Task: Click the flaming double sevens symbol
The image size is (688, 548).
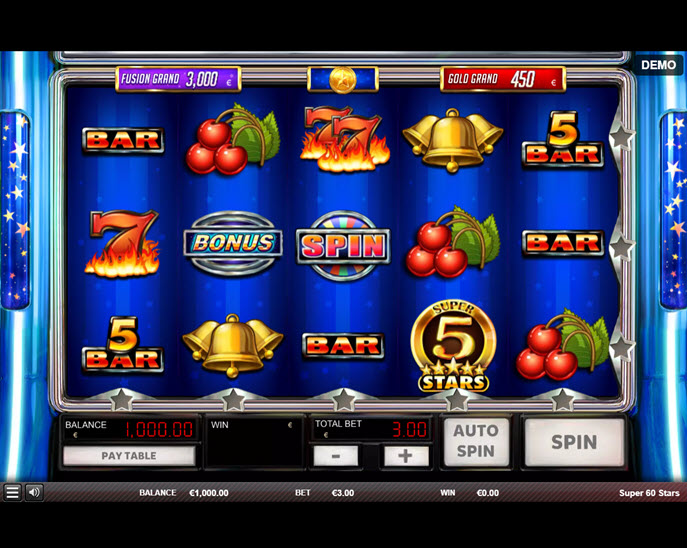Action: point(344,139)
